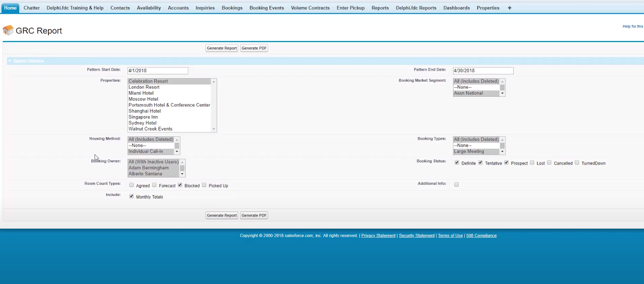Select Walnut Creek Events property

(x=169, y=129)
